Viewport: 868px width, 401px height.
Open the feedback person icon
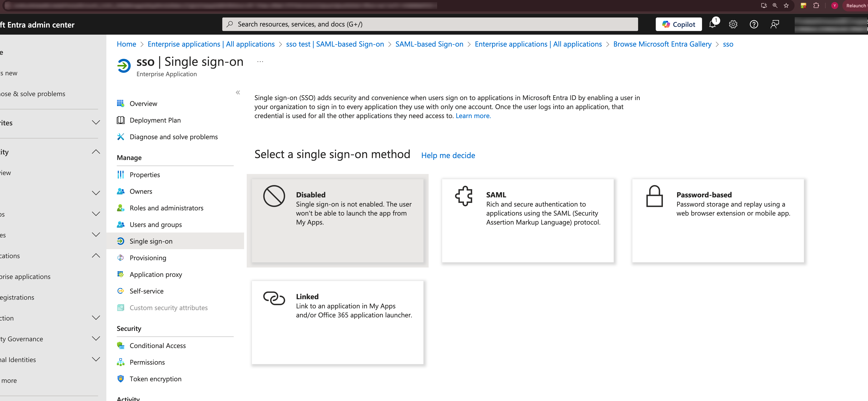pyautogui.click(x=775, y=24)
